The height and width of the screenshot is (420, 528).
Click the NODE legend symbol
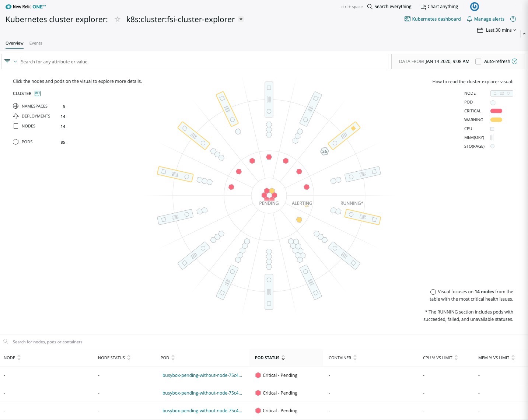(502, 94)
